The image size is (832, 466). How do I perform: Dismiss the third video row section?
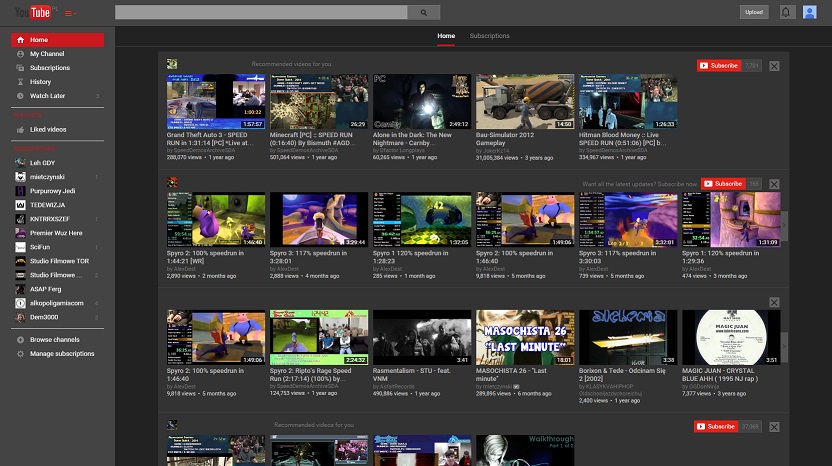pos(774,302)
